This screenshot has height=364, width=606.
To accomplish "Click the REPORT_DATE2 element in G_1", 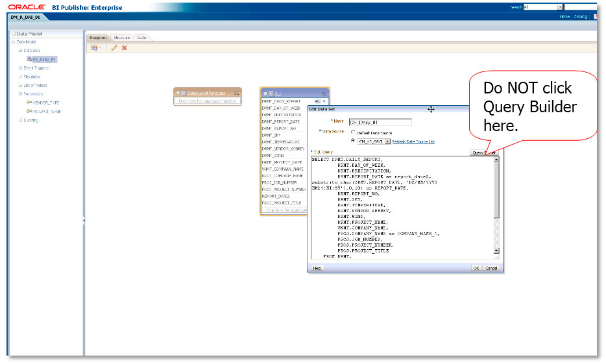I will [x=276, y=196].
